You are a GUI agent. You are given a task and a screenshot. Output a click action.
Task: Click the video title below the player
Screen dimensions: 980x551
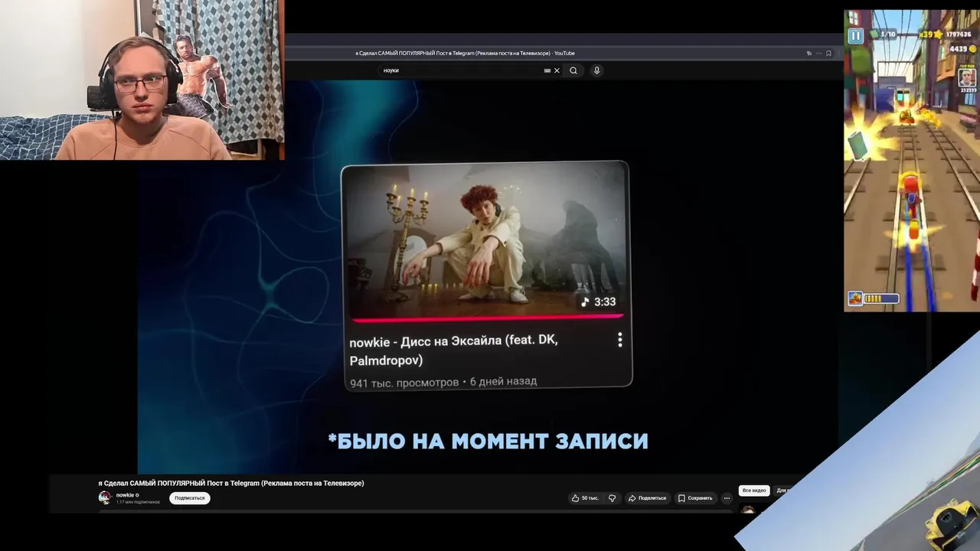click(231, 483)
